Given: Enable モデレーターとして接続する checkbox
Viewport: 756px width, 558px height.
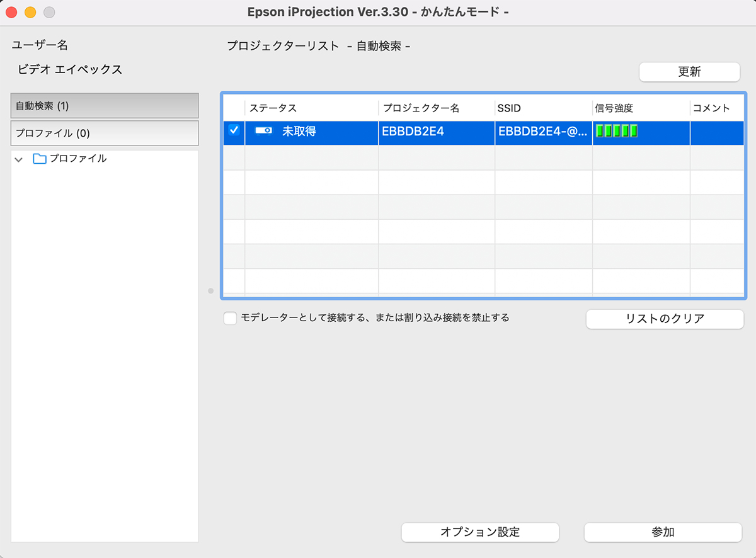Looking at the screenshot, I should pyautogui.click(x=231, y=318).
